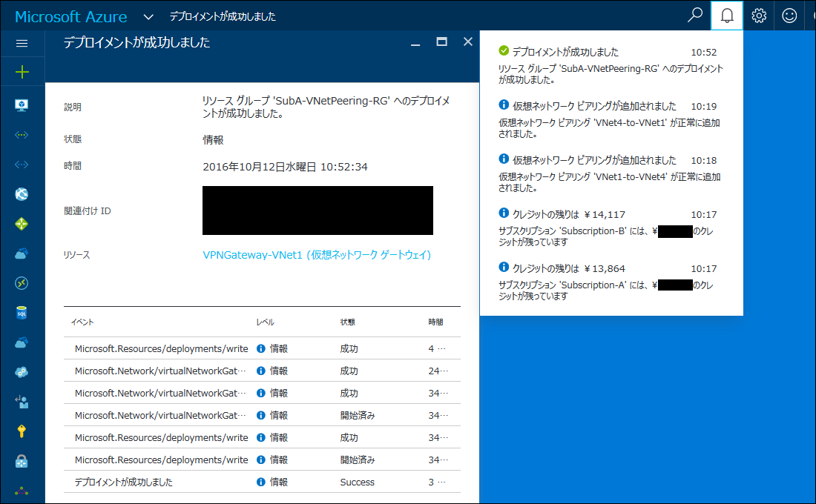Click the リソース label

coord(77,255)
